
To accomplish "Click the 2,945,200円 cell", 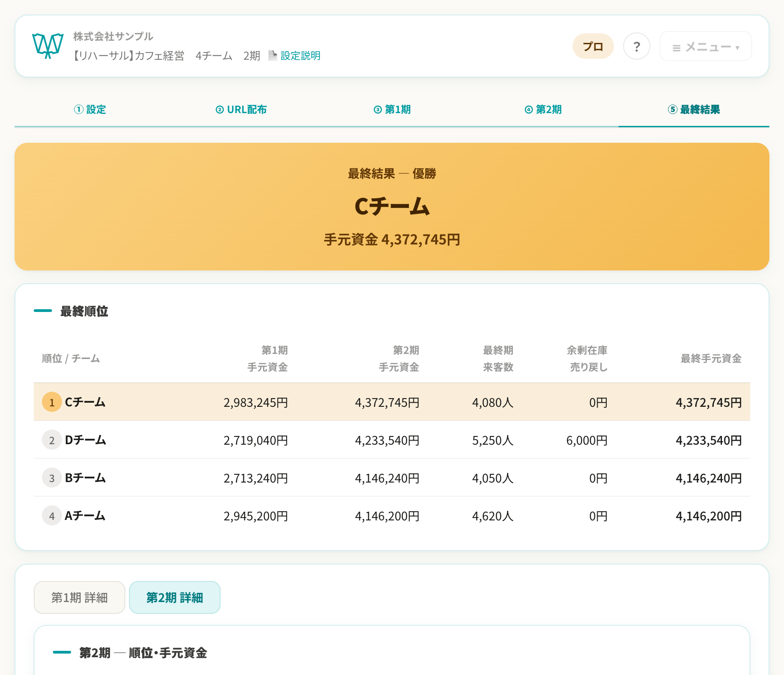I will [x=256, y=516].
